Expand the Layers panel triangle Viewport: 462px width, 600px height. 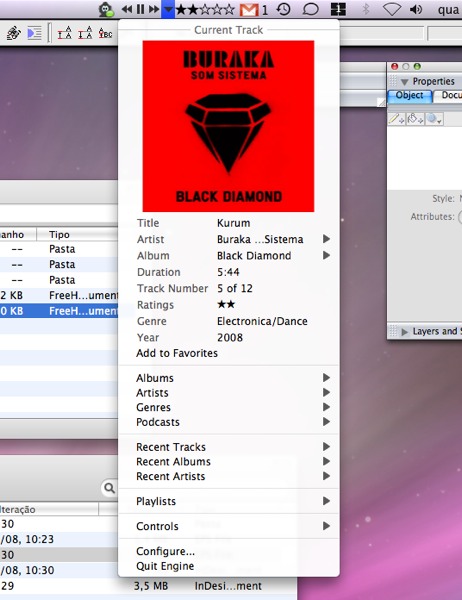404,332
